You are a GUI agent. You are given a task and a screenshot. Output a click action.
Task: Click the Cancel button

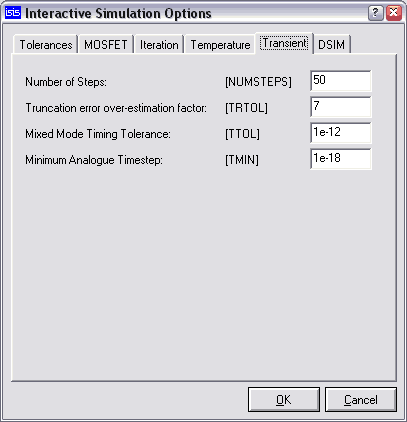coord(361,399)
